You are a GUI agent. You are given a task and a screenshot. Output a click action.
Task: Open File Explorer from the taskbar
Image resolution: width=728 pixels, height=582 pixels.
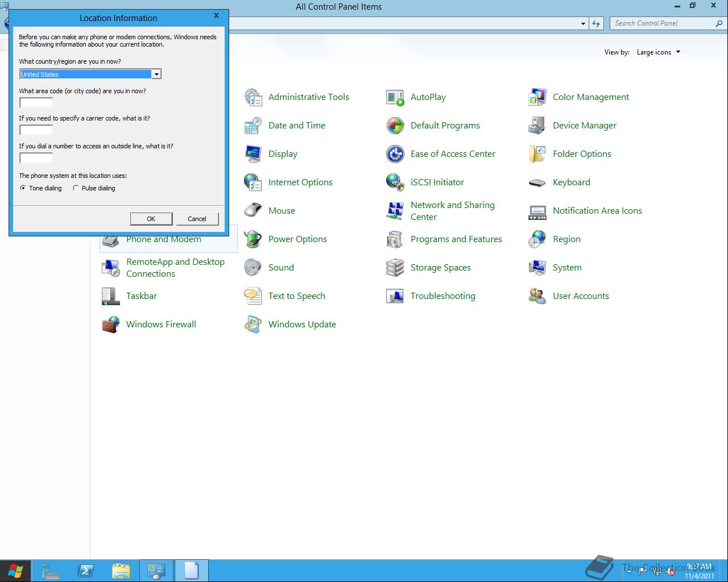click(121, 571)
